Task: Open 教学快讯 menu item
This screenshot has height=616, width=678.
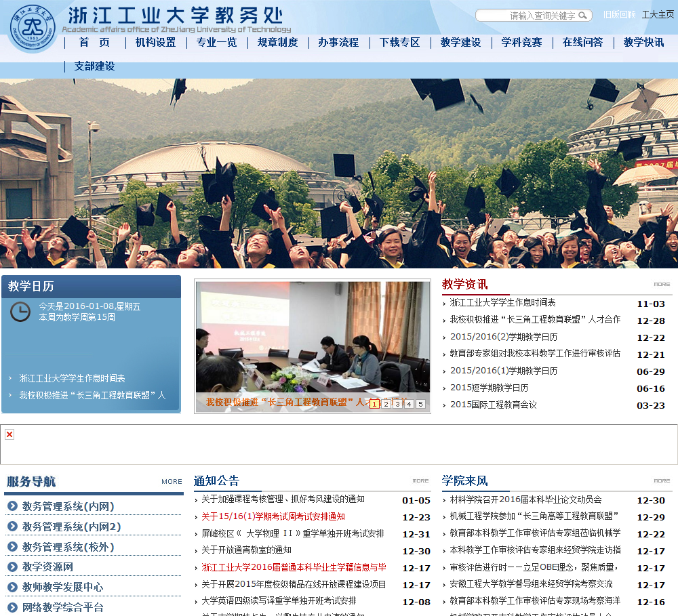Action: [643, 43]
